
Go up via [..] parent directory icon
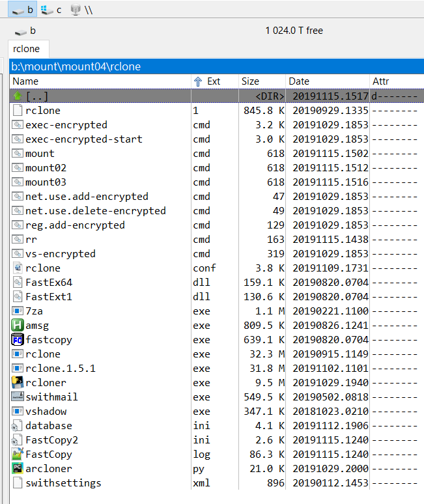tap(18, 96)
